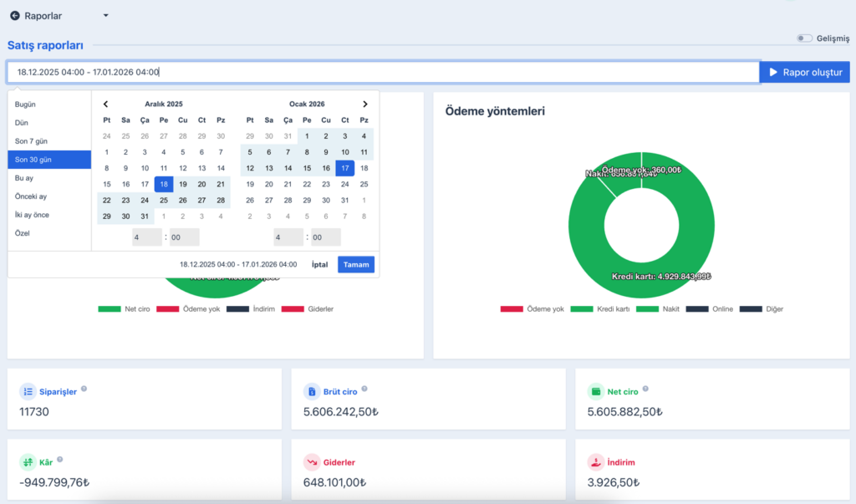Click the Siparişler list icon
856x504 pixels.
pyautogui.click(x=28, y=390)
